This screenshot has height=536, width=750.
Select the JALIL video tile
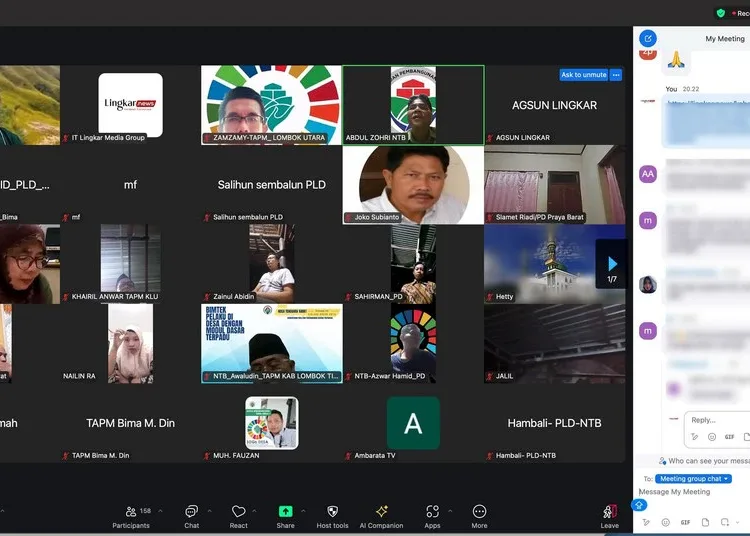point(555,343)
